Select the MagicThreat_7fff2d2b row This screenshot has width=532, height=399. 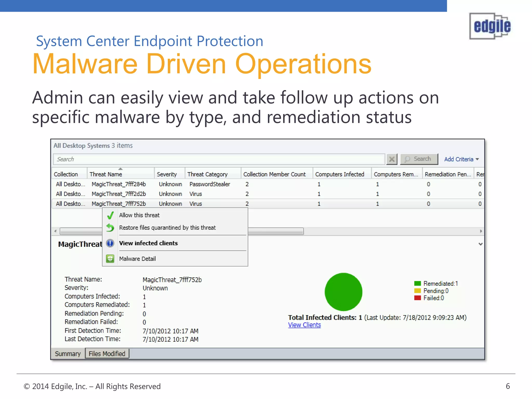268,194
